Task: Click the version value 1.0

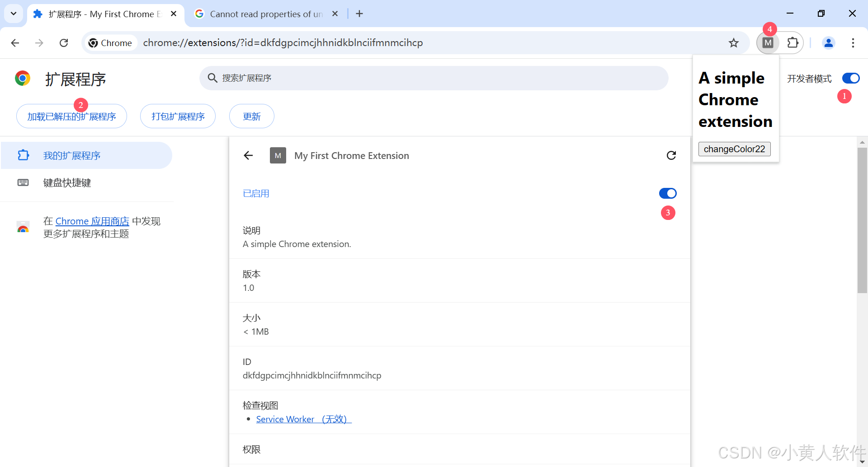Action: coord(249,288)
